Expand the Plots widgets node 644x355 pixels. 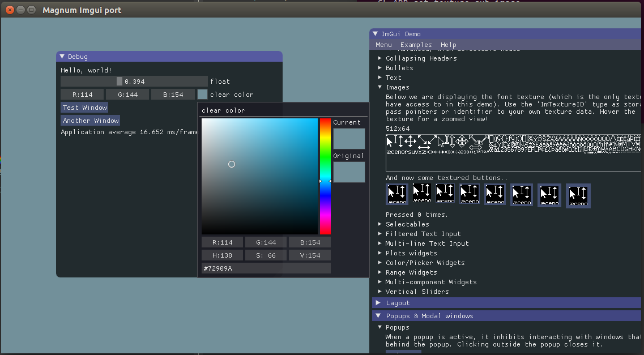tap(407, 253)
